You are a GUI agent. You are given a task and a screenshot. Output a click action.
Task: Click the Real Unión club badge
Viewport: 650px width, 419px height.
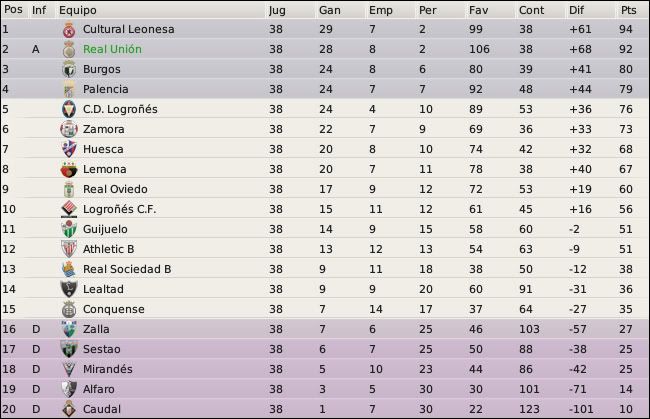(x=69, y=50)
